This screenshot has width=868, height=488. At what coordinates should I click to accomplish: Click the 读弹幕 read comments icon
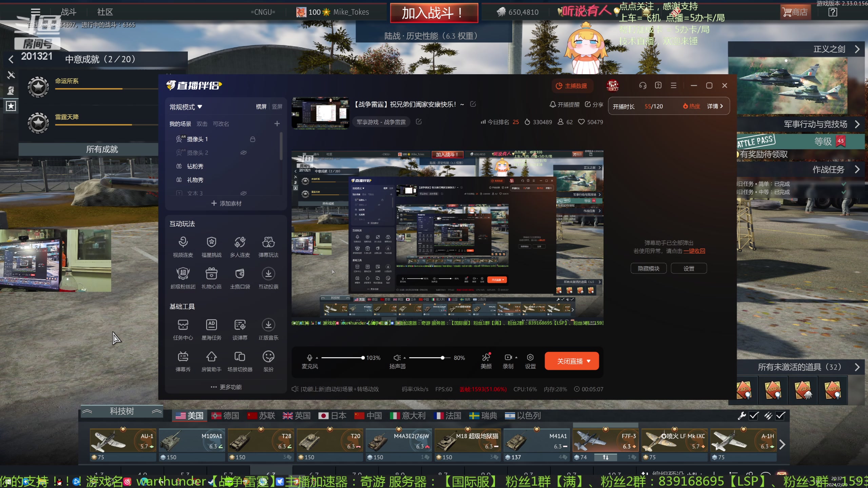[x=240, y=325]
